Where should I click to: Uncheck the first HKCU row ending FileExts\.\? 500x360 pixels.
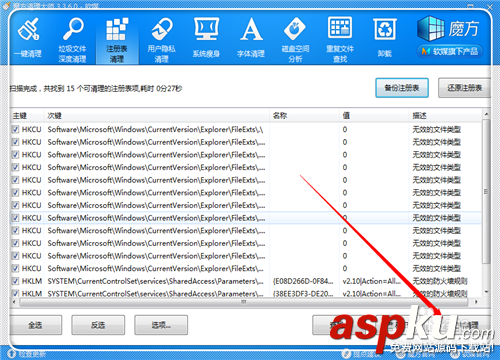pyautogui.click(x=15, y=129)
